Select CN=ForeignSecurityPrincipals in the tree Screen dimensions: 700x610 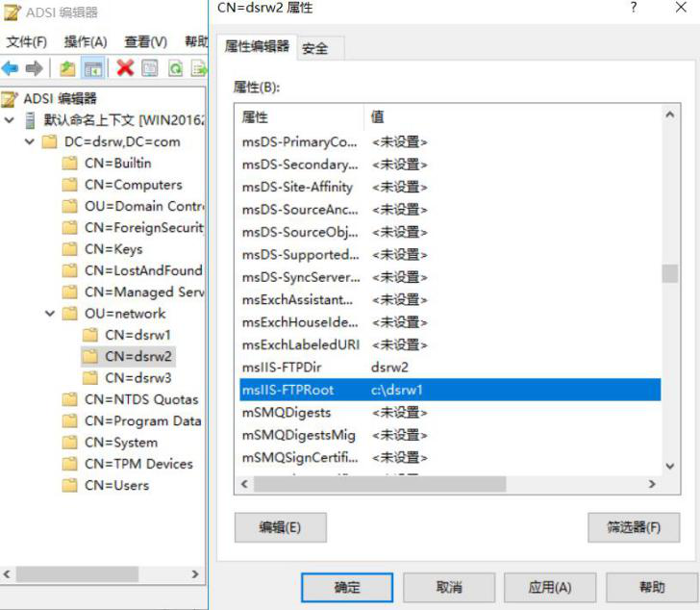(x=144, y=227)
